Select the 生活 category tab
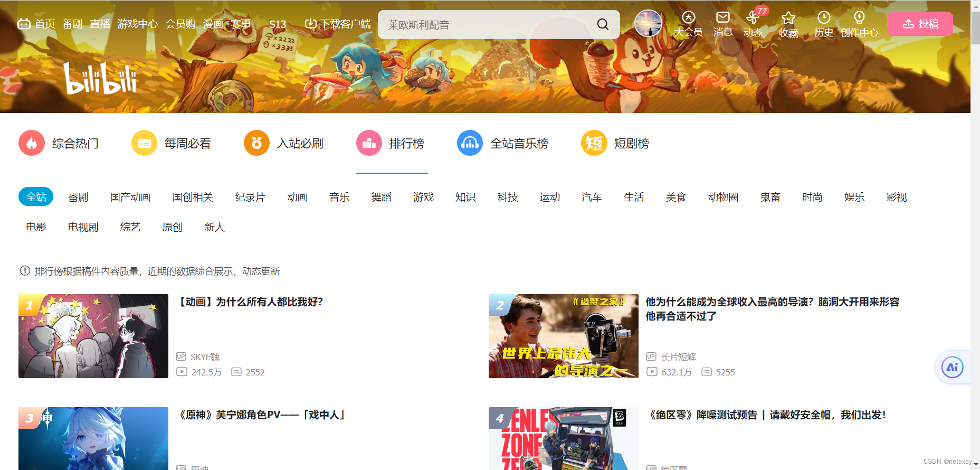The width and height of the screenshot is (980, 470). tap(634, 197)
